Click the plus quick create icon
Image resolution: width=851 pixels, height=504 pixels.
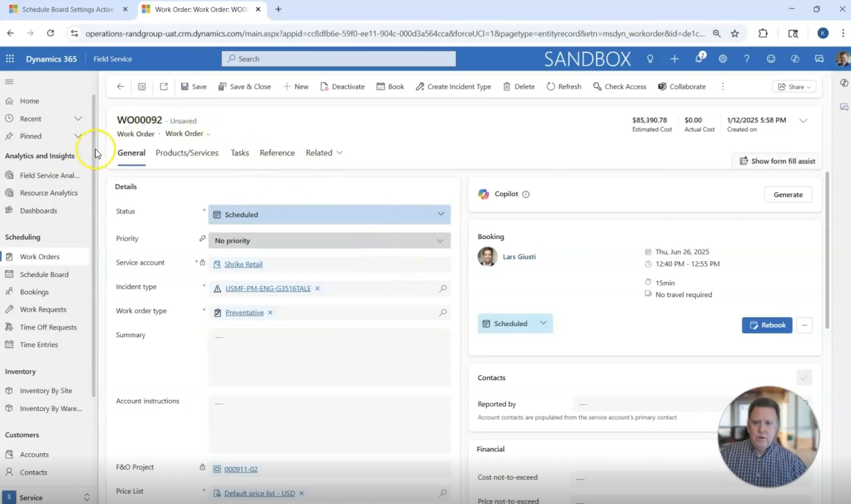(x=674, y=59)
